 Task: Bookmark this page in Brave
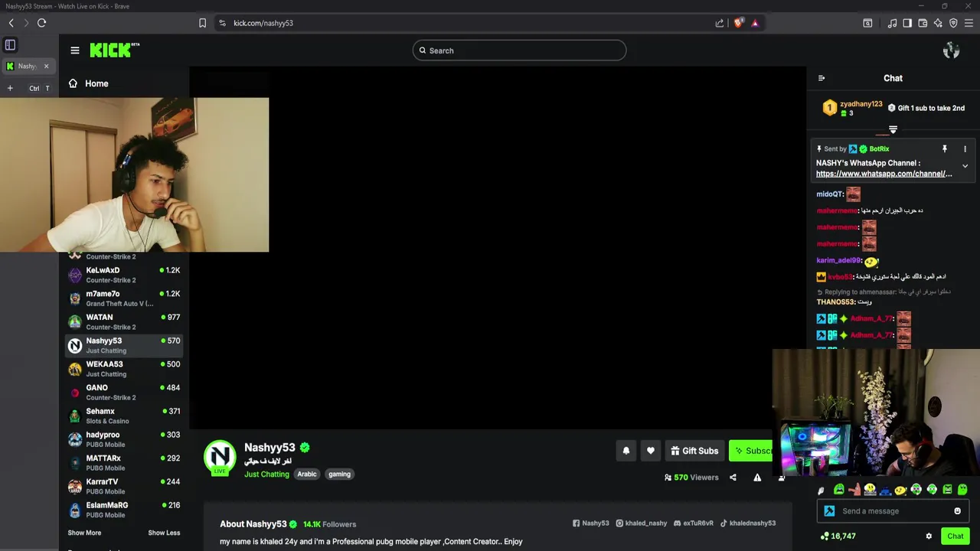click(x=202, y=23)
